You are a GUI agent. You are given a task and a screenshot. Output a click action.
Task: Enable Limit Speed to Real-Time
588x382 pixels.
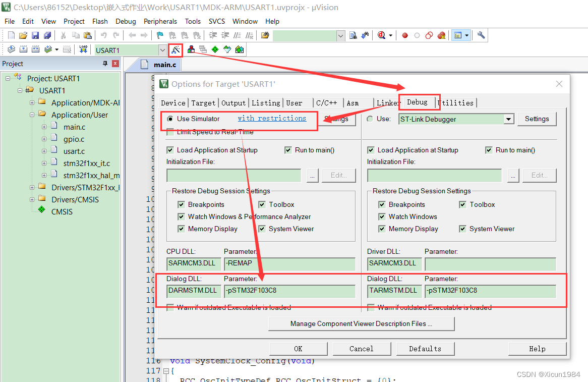click(170, 132)
